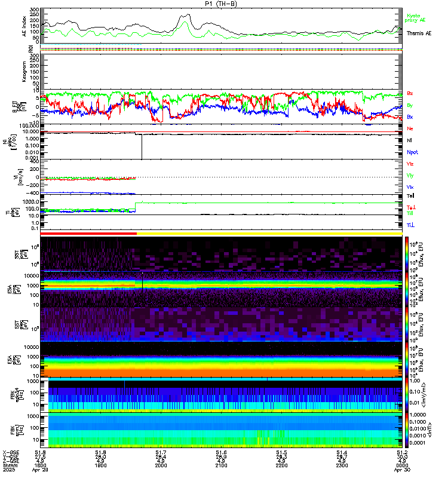Click the FBK scm1 nT color bar

407,430
